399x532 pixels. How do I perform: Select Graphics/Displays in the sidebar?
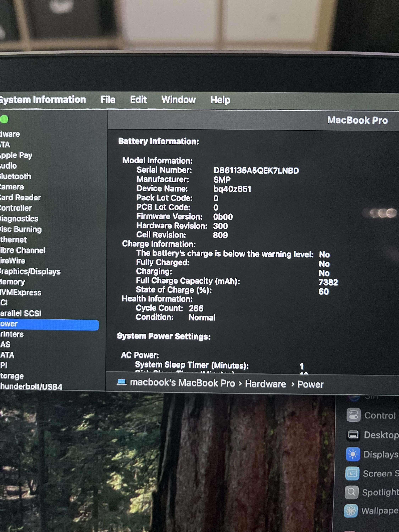tap(30, 271)
